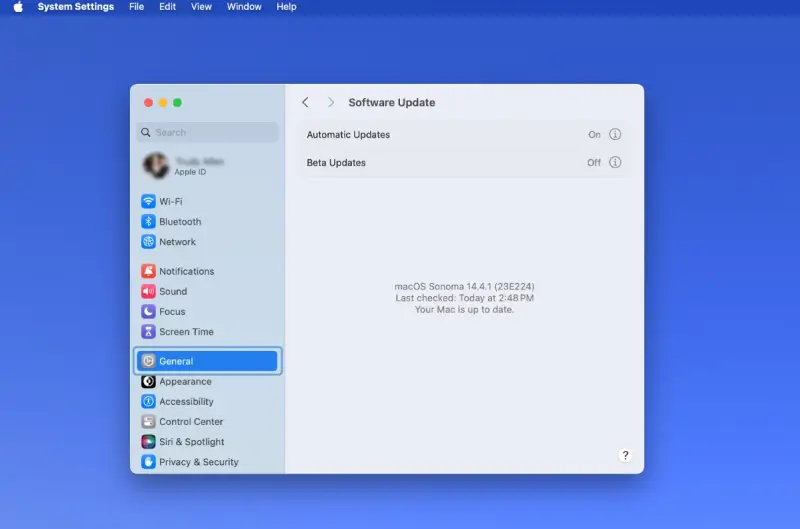Open the Control Center icon
The image size is (800, 529).
click(x=148, y=421)
